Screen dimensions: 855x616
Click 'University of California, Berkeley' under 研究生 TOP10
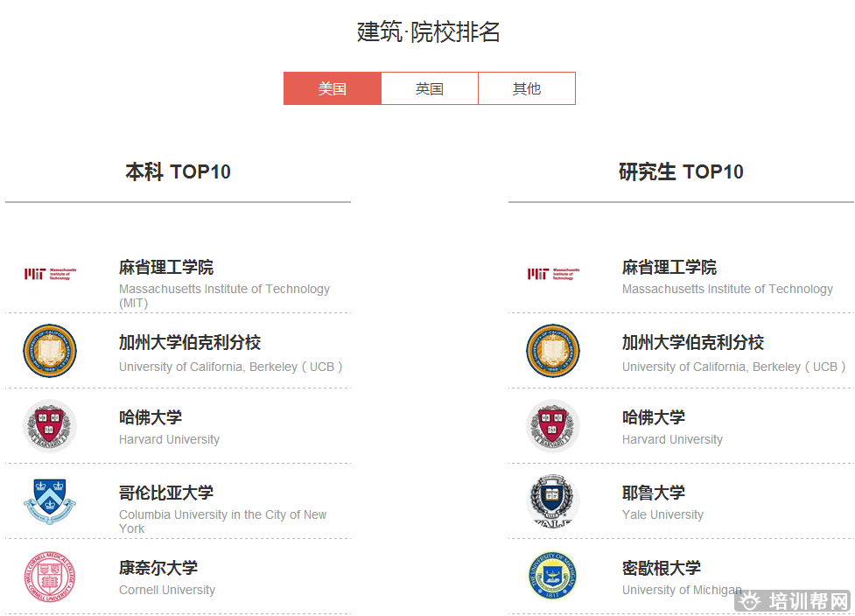733,367
